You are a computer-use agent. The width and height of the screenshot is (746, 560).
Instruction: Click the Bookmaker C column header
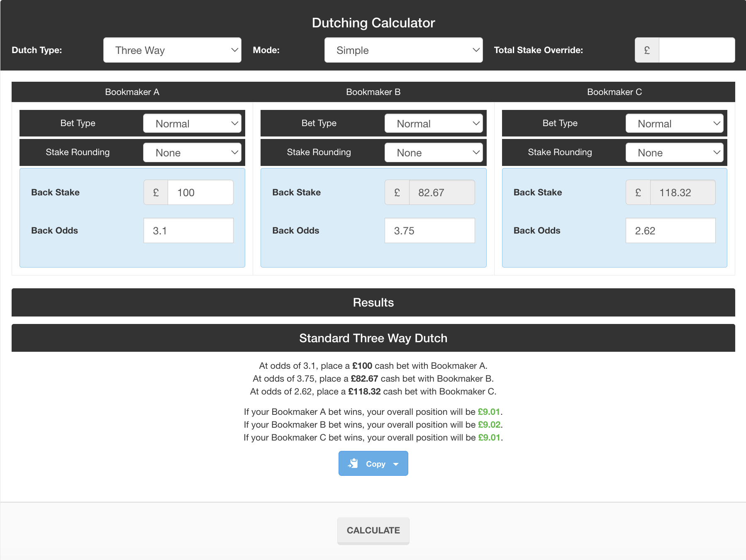pos(614,92)
